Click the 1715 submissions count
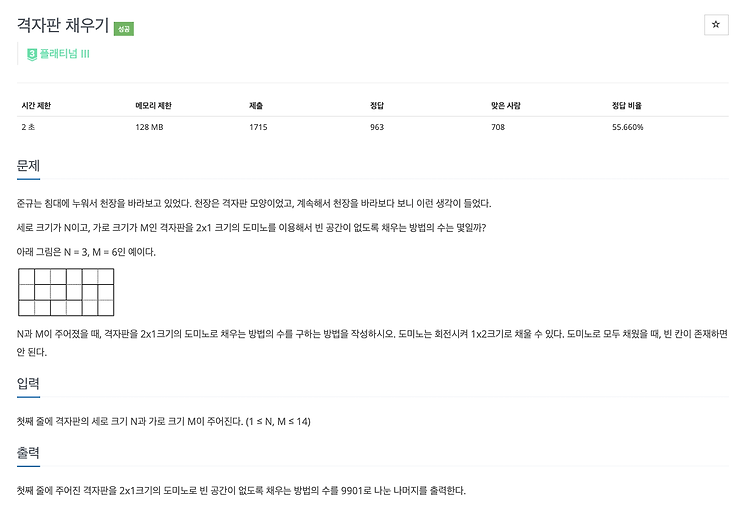Image resolution: width=750 pixels, height=507 pixels. (x=258, y=127)
